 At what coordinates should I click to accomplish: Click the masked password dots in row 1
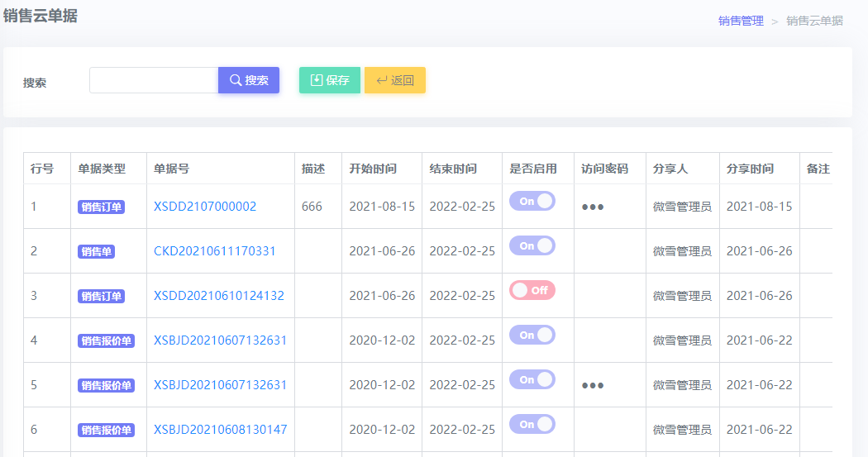click(593, 207)
